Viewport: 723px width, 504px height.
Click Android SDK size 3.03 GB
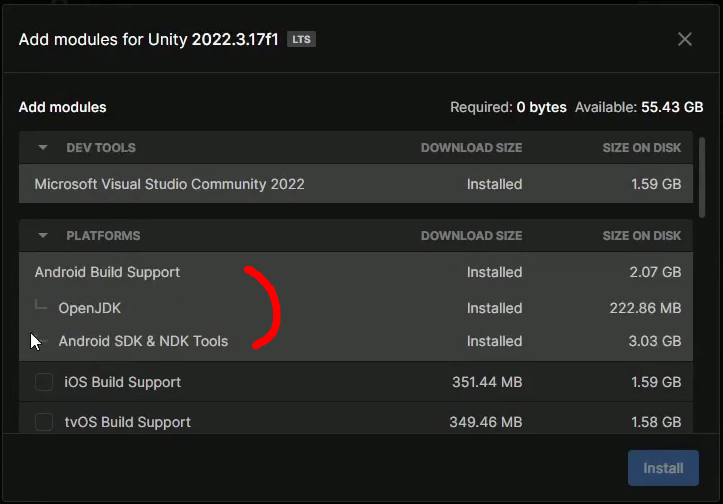655,341
